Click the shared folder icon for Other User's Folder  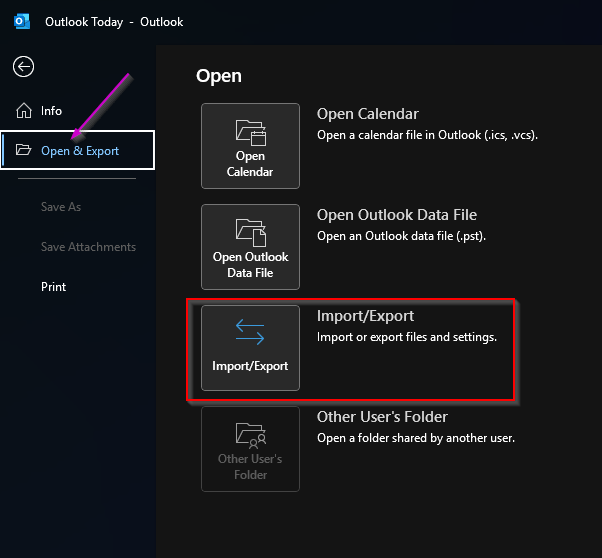[250, 433]
